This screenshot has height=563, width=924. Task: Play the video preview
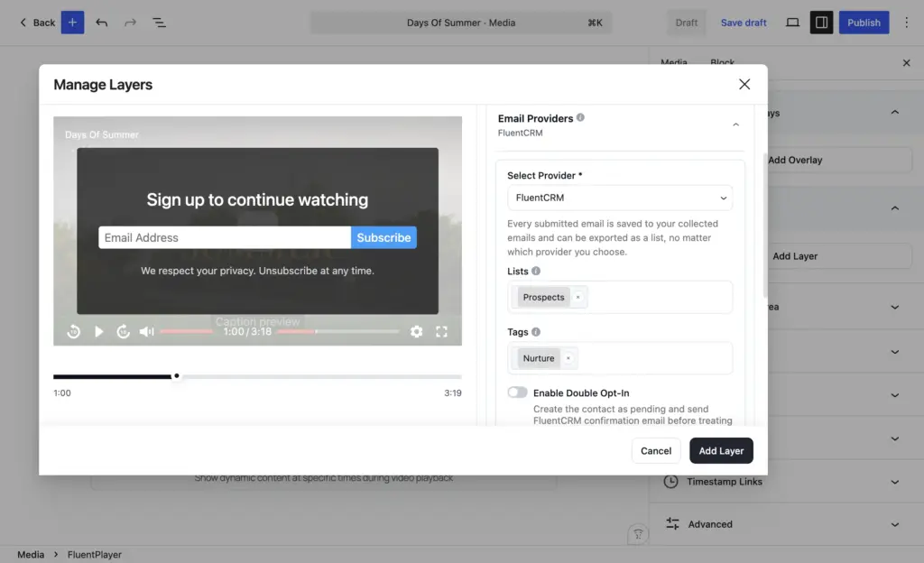[x=99, y=331]
